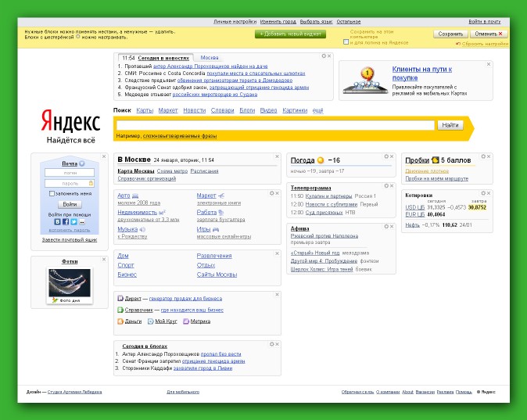
Task: Show more social login options icon
Action: pos(82,221)
